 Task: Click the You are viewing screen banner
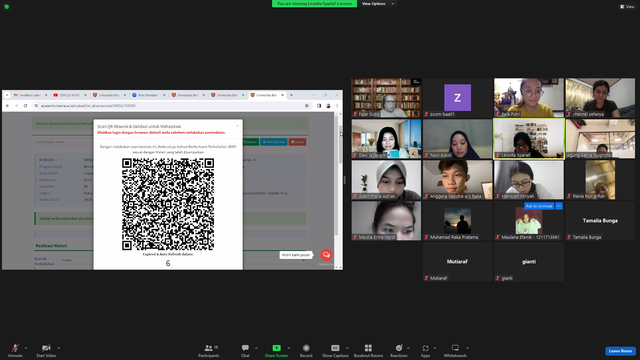tap(314, 4)
